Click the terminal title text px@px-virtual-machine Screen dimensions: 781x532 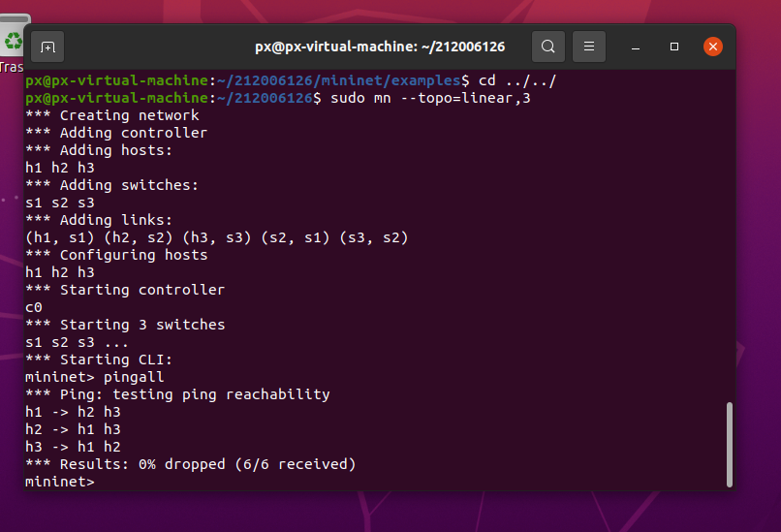tap(380, 47)
